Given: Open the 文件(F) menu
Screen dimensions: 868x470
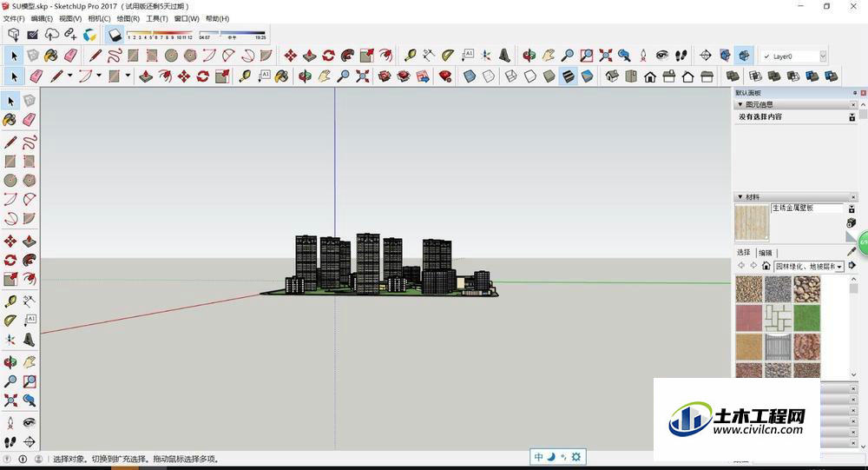Looking at the screenshot, I should point(14,19).
